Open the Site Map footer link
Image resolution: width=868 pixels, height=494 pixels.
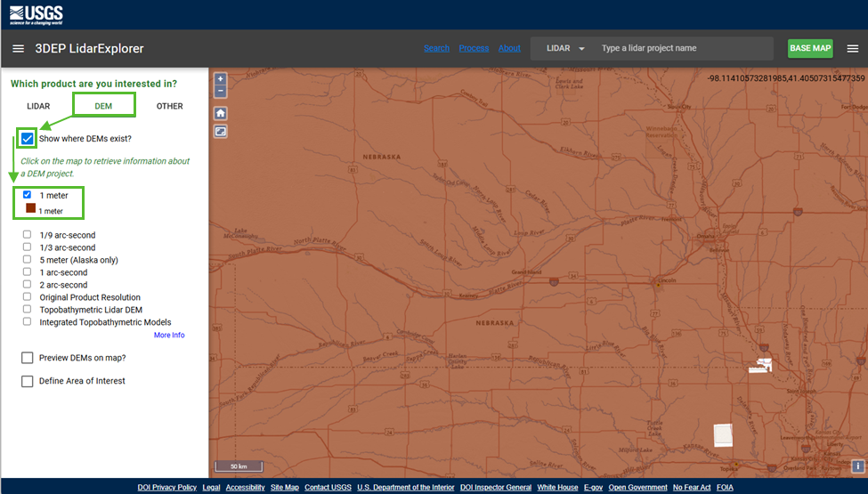coord(285,488)
